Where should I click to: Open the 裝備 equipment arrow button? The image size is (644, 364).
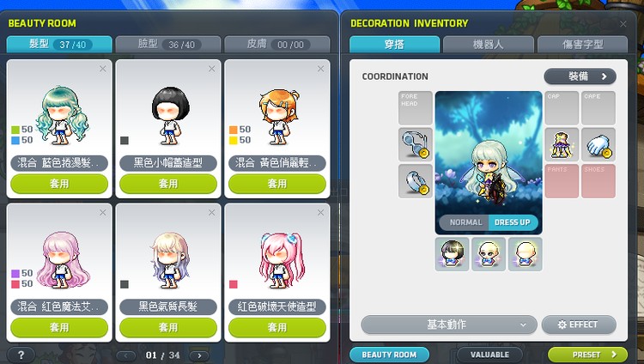(x=580, y=76)
